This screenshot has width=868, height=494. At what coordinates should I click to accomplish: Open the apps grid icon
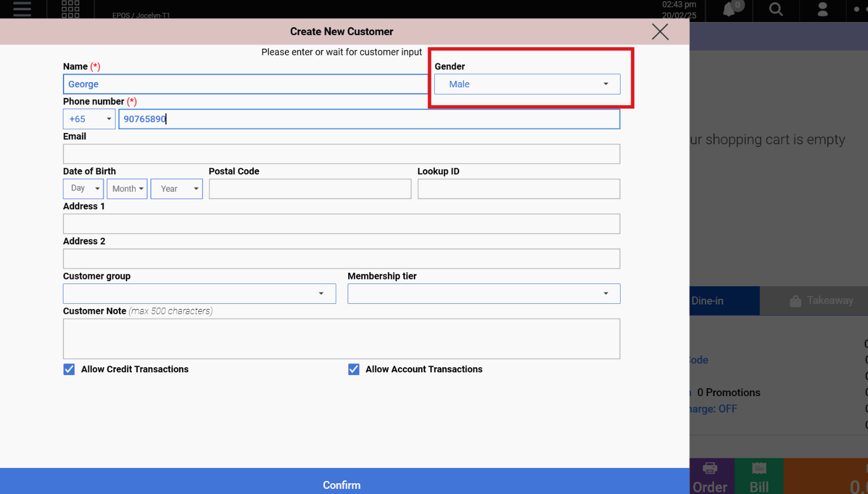(x=70, y=9)
